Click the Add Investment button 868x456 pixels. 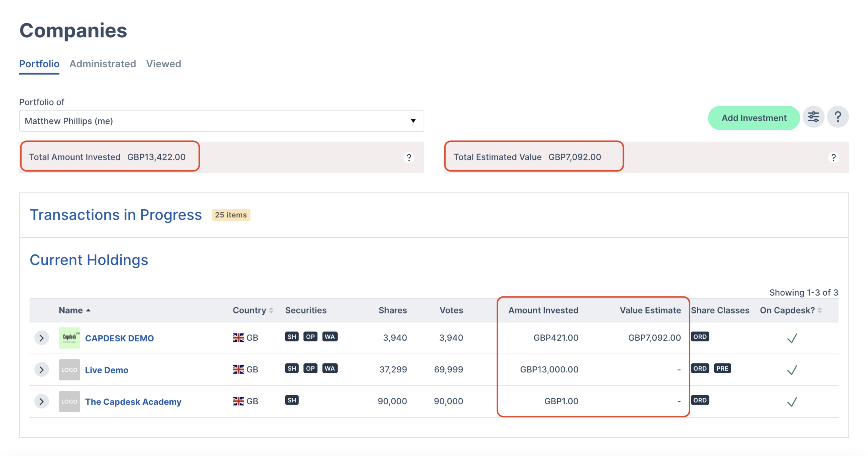[x=754, y=118]
